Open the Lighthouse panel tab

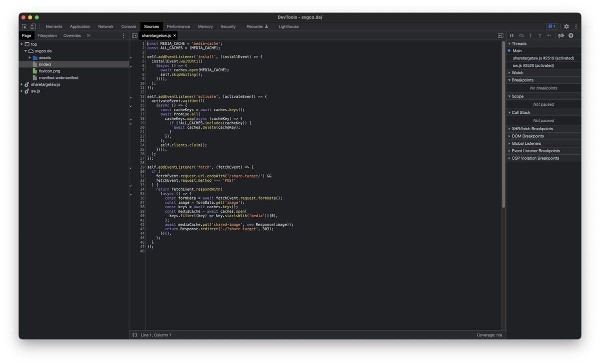tap(288, 26)
